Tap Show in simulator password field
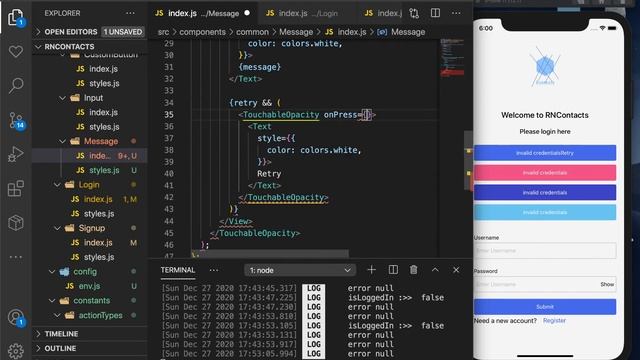 (607, 284)
